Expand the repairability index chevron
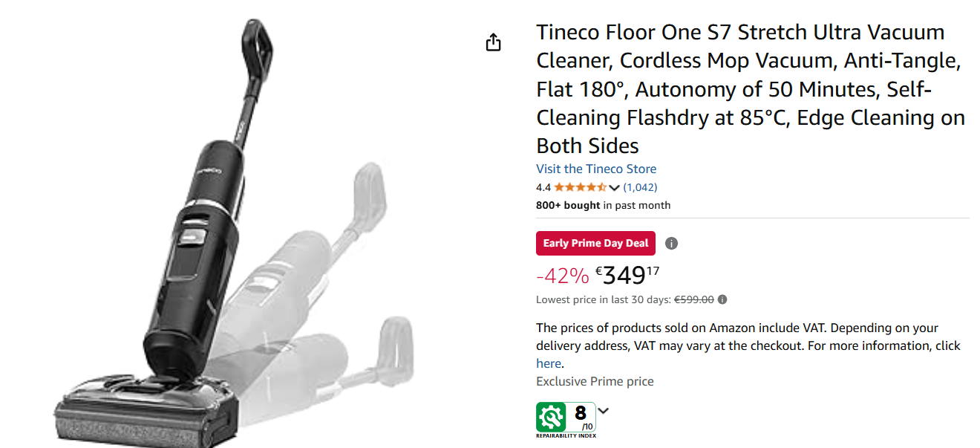The image size is (980, 448). 604,411
